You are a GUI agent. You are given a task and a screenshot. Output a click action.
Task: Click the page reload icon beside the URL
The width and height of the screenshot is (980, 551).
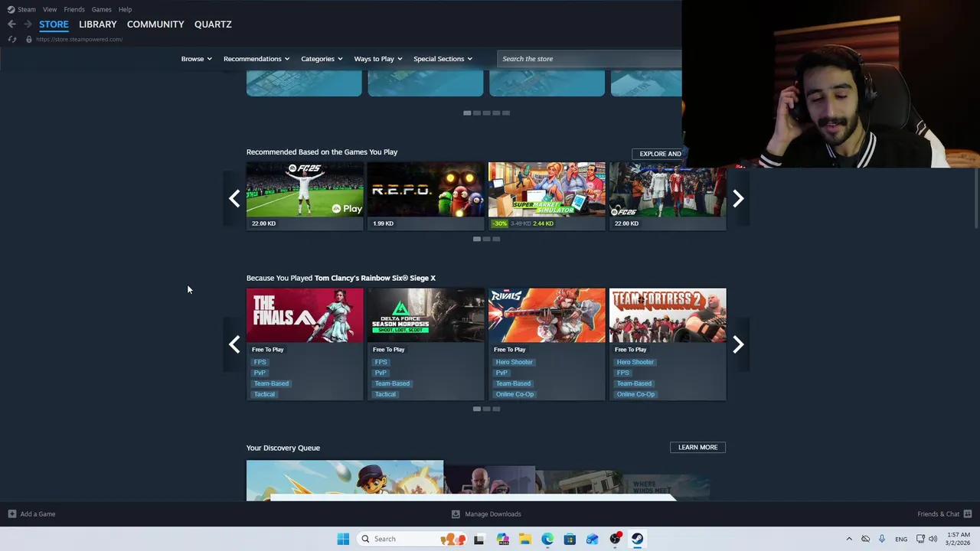(12, 39)
